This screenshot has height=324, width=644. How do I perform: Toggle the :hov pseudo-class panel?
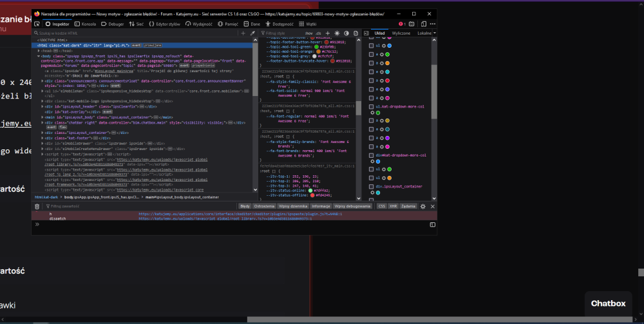point(308,33)
